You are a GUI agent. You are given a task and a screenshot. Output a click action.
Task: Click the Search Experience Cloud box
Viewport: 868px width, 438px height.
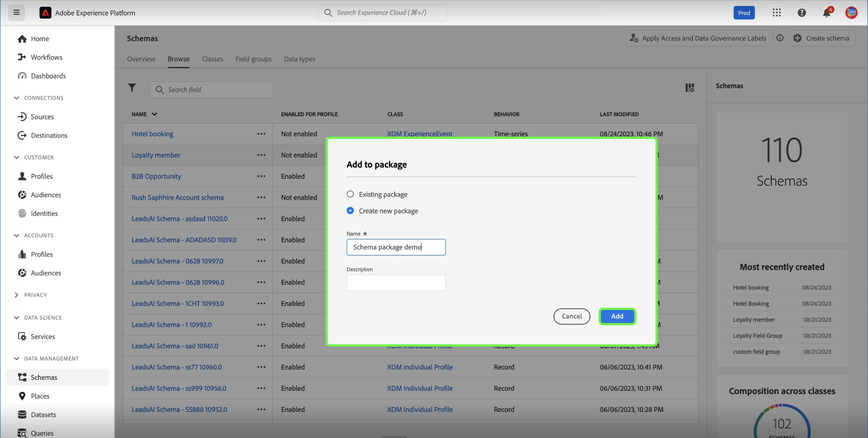(382, 13)
